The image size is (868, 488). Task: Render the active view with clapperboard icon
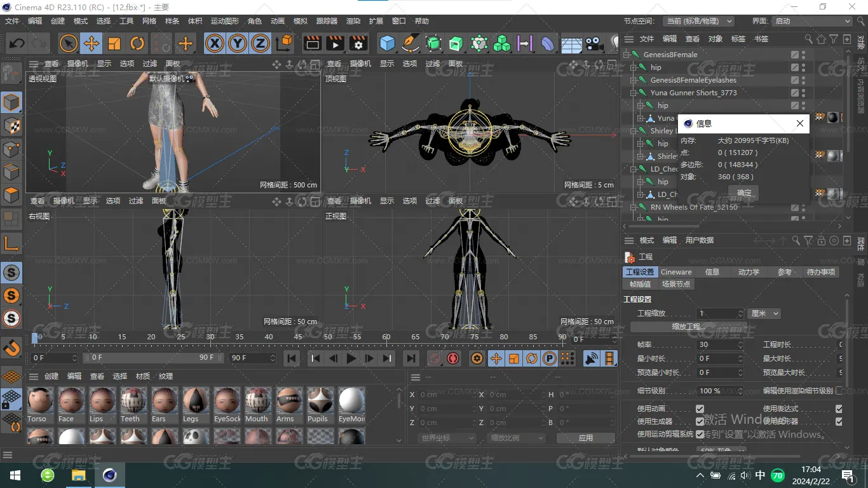[x=313, y=43]
